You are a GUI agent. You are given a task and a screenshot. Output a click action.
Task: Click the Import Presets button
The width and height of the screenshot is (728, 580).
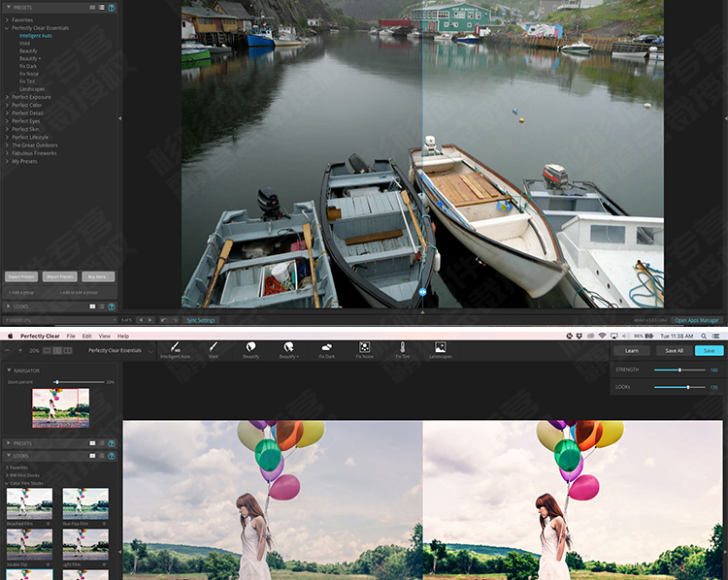60,277
